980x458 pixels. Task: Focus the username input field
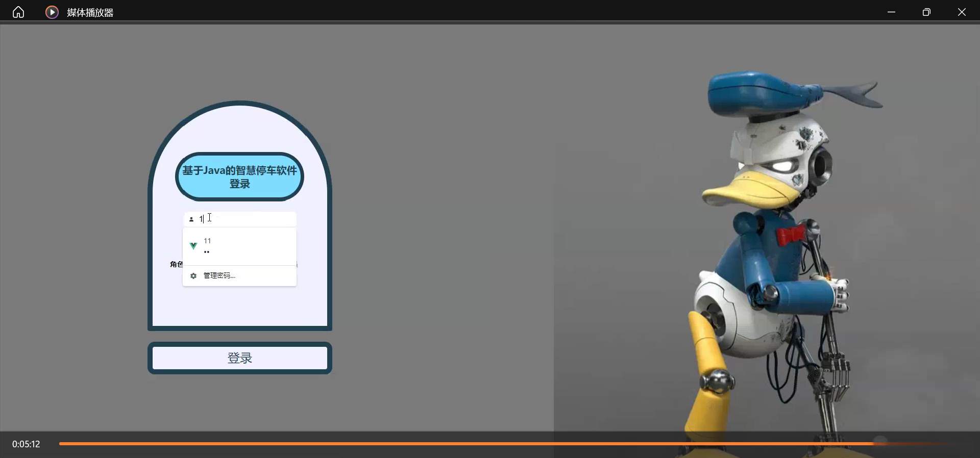[x=239, y=219]
